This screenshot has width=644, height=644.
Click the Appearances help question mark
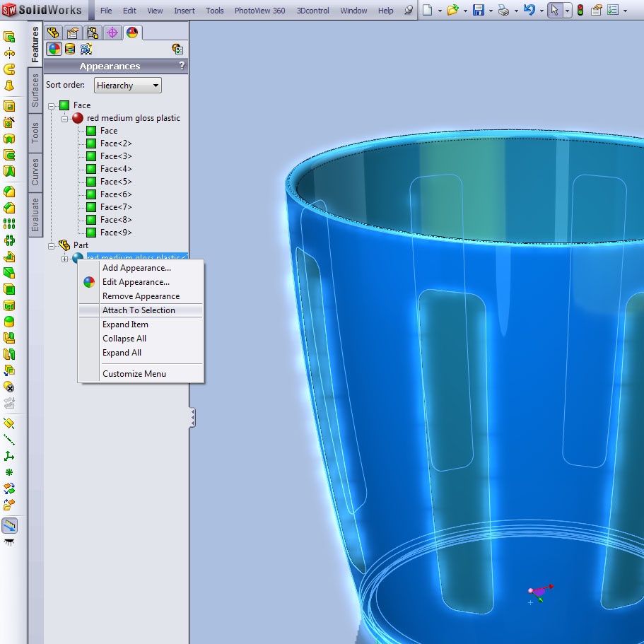pos(182,66)
